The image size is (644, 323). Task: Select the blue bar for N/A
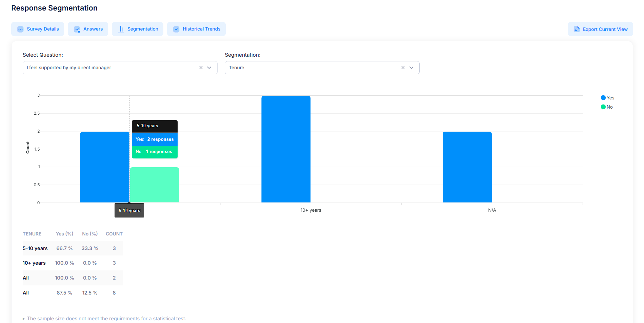click(x=467, y=167)
